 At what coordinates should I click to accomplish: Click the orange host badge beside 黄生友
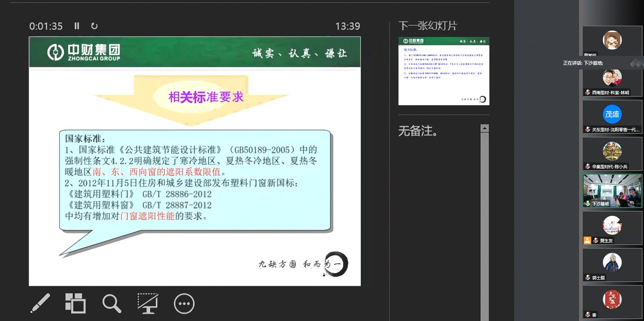(587, 240)
